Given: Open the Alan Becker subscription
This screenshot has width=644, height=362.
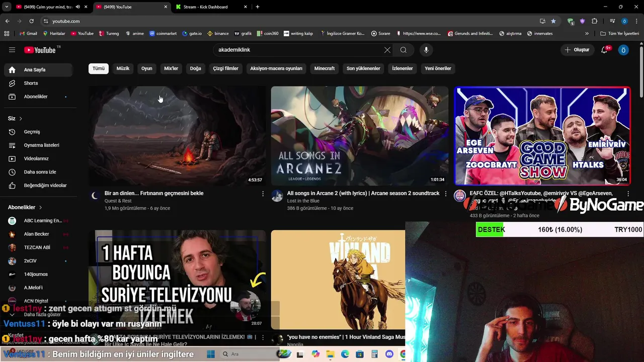Looking at the screenshot, I should click(x=38, y=234).
